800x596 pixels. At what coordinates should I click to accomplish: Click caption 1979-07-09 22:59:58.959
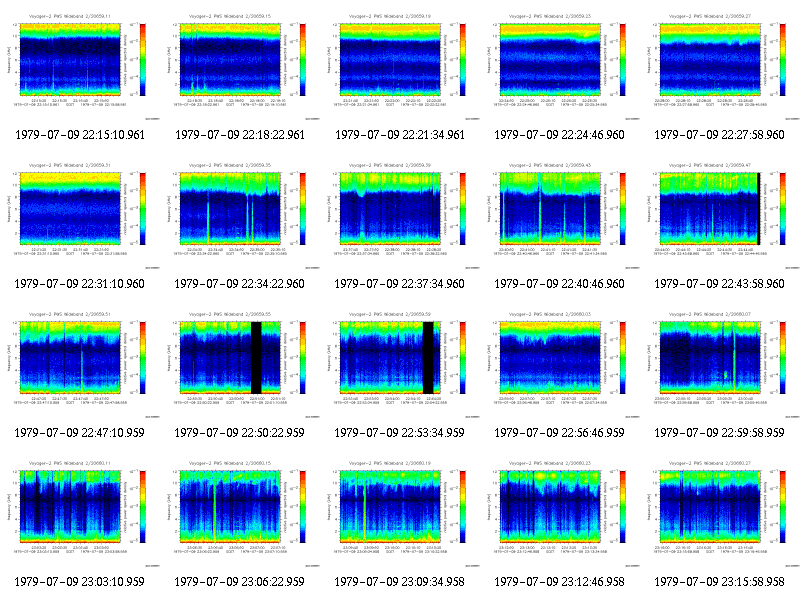[x=719, y=433]
